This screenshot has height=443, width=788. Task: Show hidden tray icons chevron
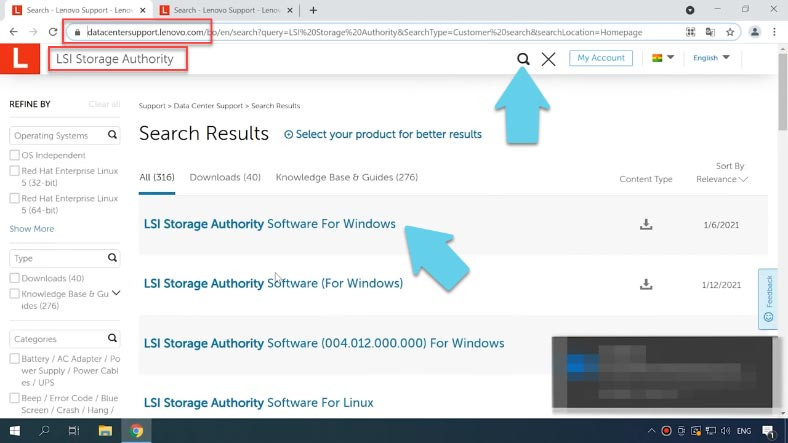(x=651, y=431)
